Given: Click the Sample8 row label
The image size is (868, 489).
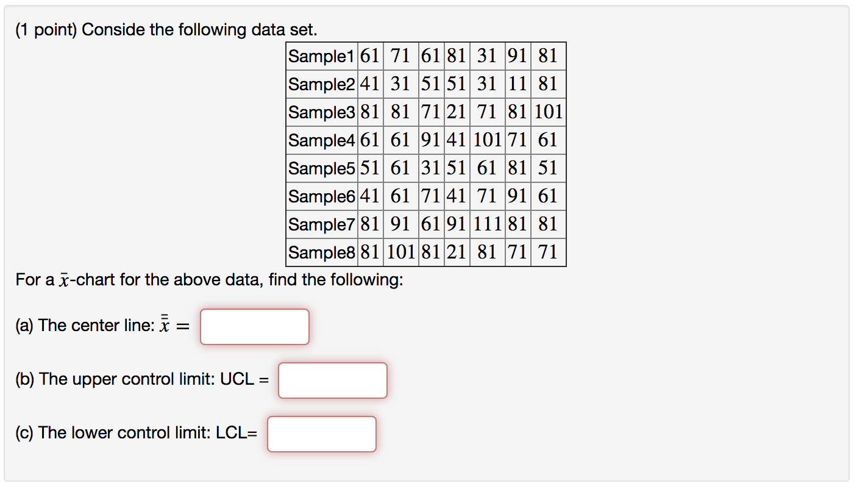Looking at the screenshot, I should click(321, 252).
